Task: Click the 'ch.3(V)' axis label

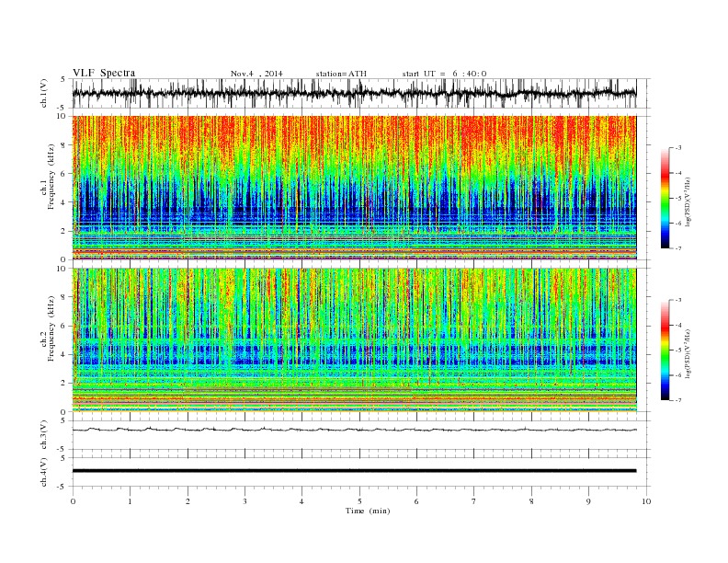Action: tap(44, 435)
